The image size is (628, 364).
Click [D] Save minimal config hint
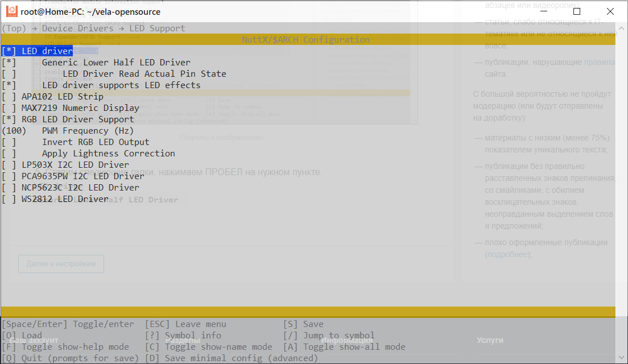231,358
